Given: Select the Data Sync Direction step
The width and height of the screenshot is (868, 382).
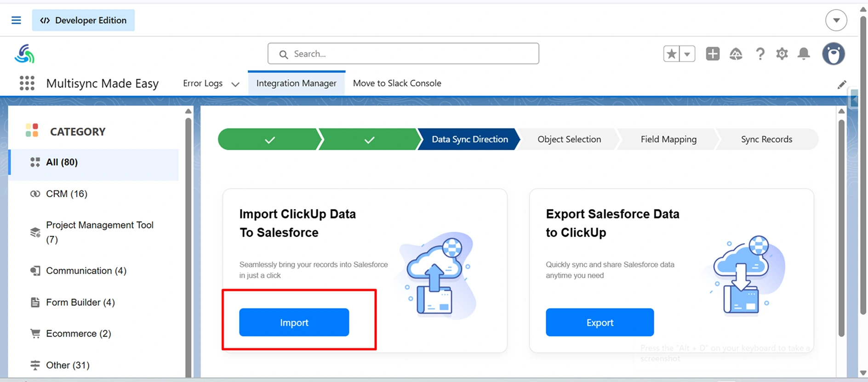Looking at the screenshot, I should [x=469, y=139].
